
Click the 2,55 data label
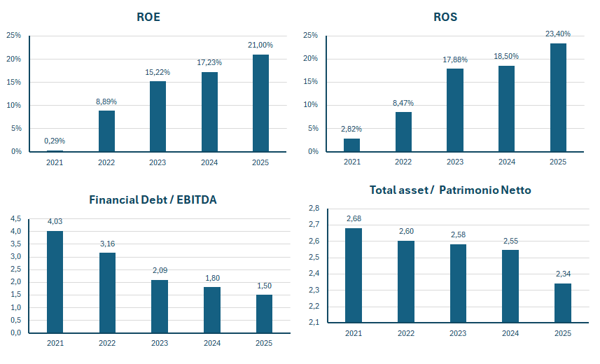(x=511, y=241)
